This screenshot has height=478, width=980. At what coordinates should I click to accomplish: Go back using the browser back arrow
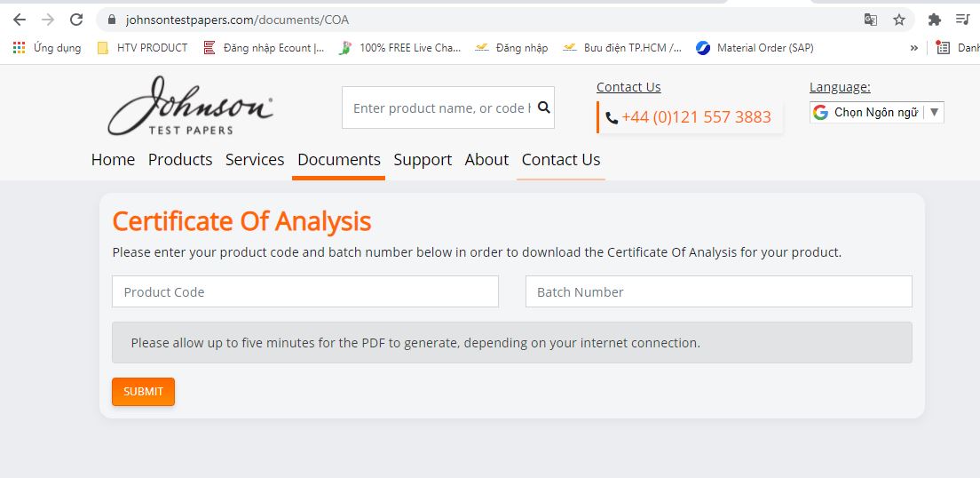[x=20, y=20]
